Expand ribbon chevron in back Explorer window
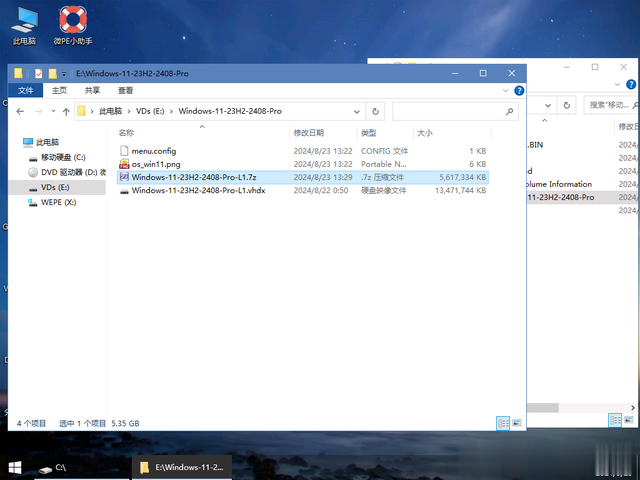Screen dimensions: 640x480 [x=617, y=84]
